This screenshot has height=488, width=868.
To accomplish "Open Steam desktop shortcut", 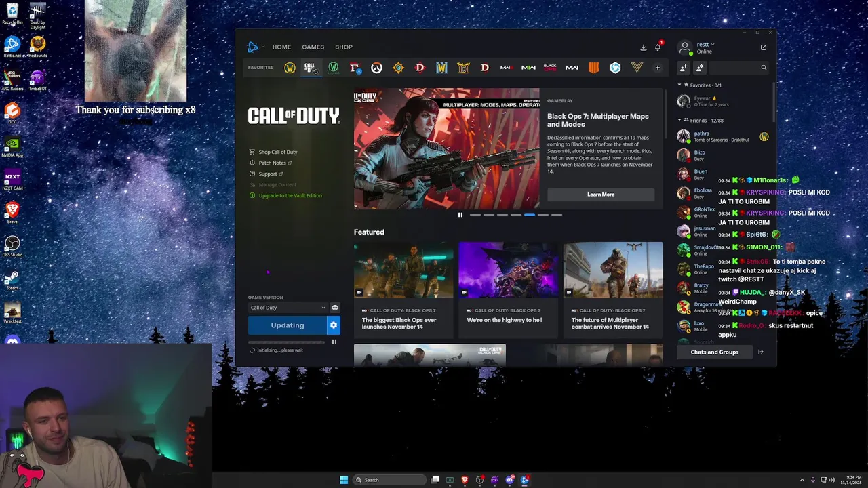I will [x=12, y=280].
